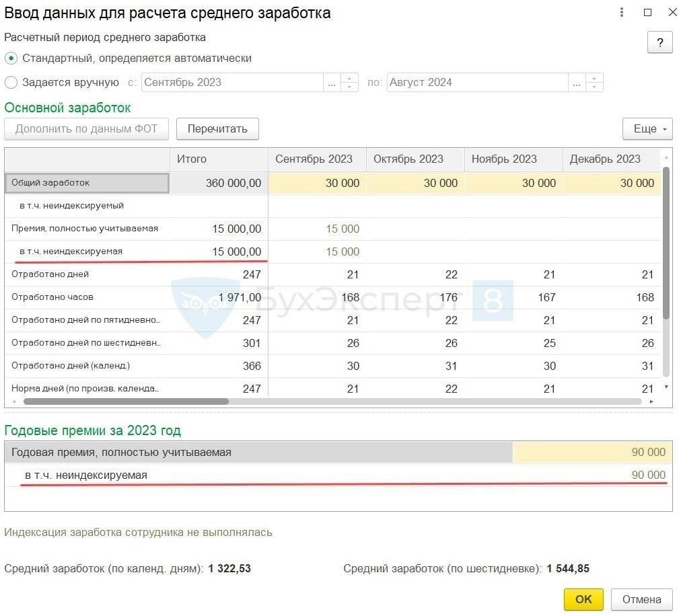Click the horizontal scroll right arrow
Screen dimensions: 681x616
tap(651, 401)
